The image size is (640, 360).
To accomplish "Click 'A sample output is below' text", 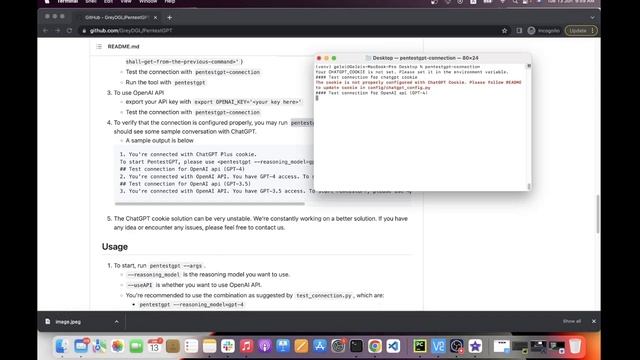I will pos(160,140).
